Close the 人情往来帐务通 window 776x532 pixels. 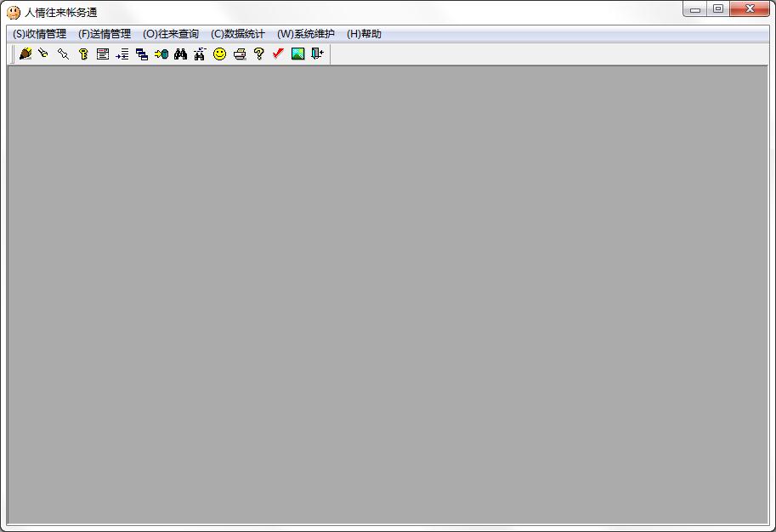coord(750,8)
